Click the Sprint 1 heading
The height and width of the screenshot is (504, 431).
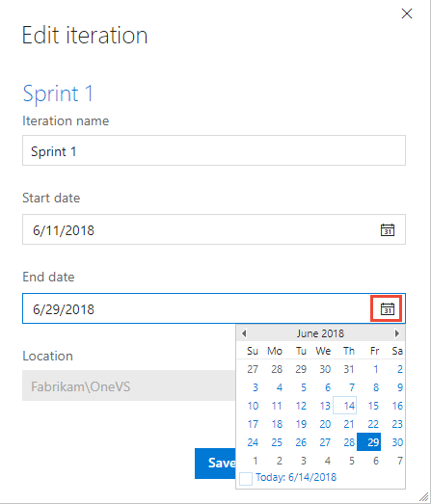pyautogui.click(x=58, y=93)
